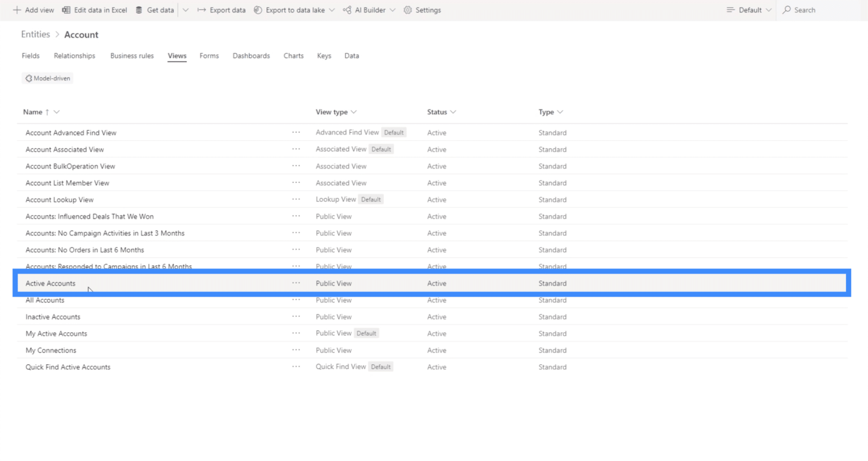The width and height of the screenshot is (868, 461).
Task: Click the Get data database icon
Action: pyautogui.click(x=139, y=10)
